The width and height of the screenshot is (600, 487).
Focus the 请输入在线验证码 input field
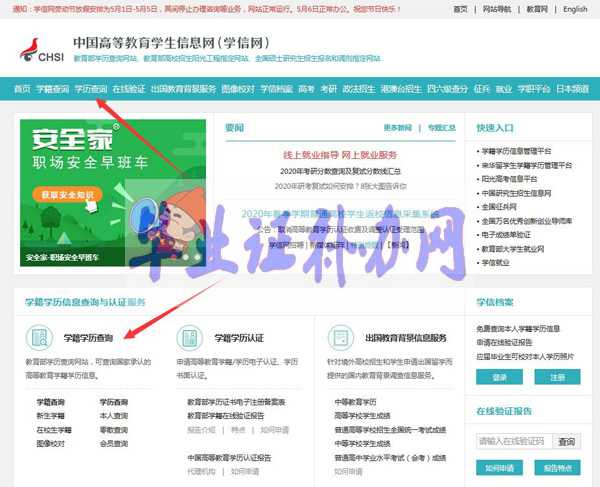tap(514, 441)
